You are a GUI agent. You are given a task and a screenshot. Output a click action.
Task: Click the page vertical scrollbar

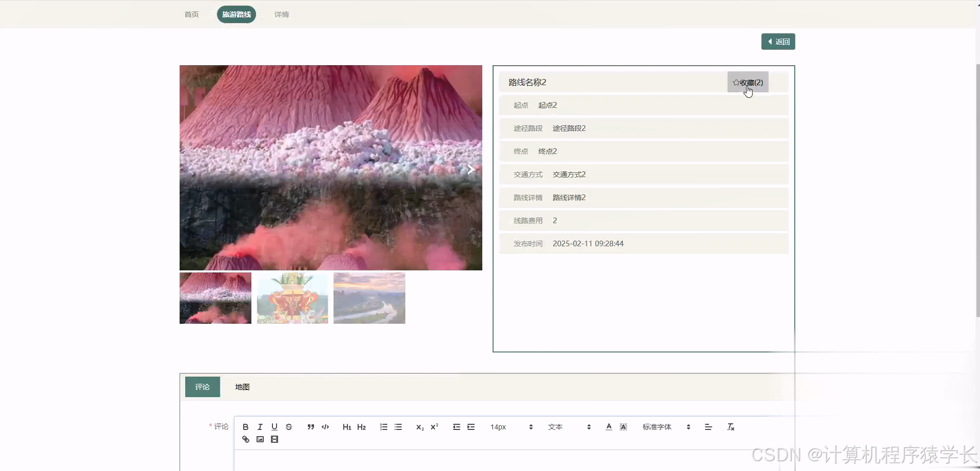pyautogui.click(x=977, y=190)
